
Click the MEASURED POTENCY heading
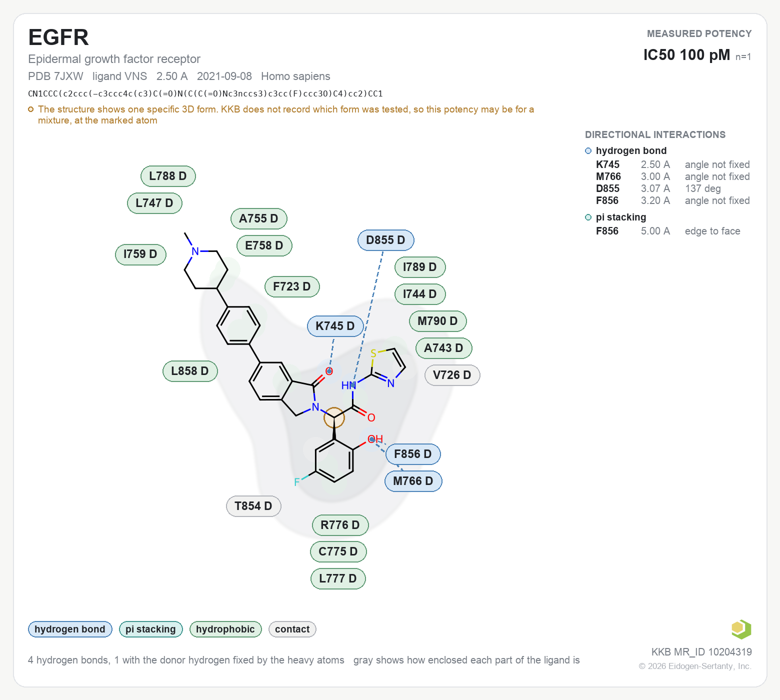tap(699, 33)
